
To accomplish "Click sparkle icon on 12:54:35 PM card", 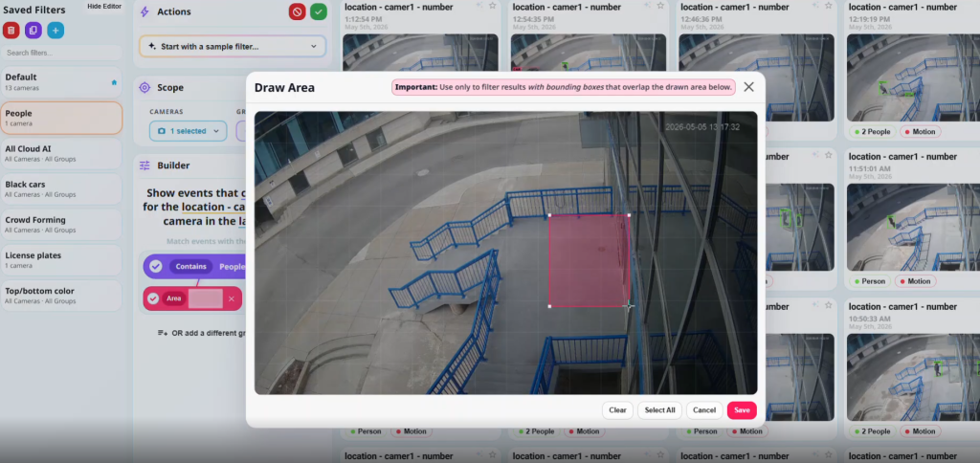I will coord(647,6).
